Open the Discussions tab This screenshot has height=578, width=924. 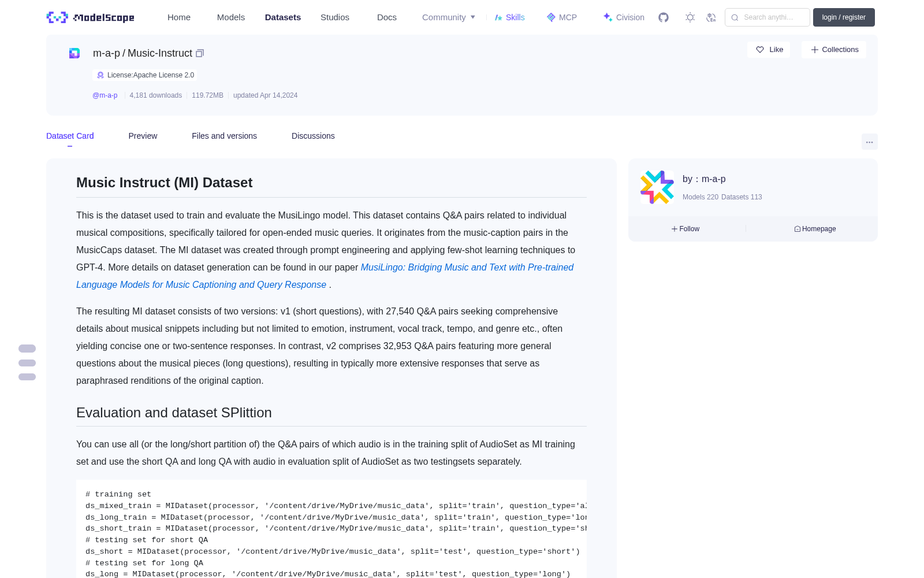(313, 136)
